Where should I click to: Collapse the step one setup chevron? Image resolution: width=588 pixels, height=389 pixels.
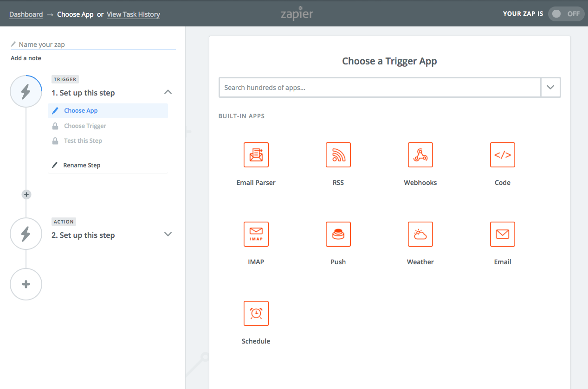pyautogui.click(x=168, y=92)
